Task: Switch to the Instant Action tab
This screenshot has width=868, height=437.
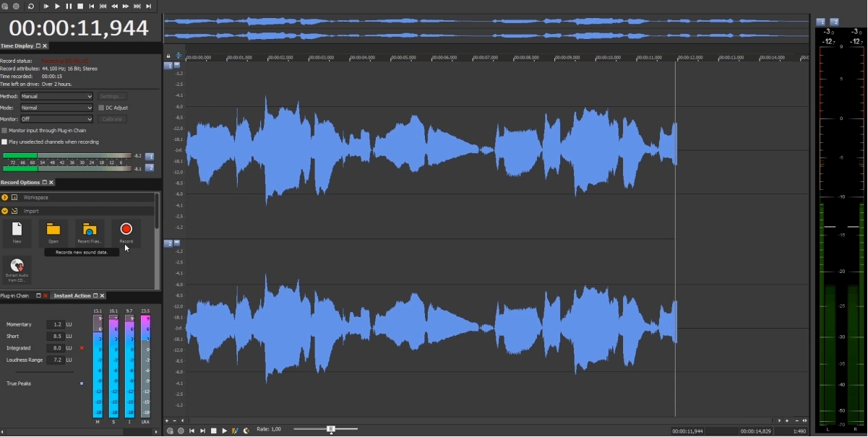Action: [x=72, y=295]
